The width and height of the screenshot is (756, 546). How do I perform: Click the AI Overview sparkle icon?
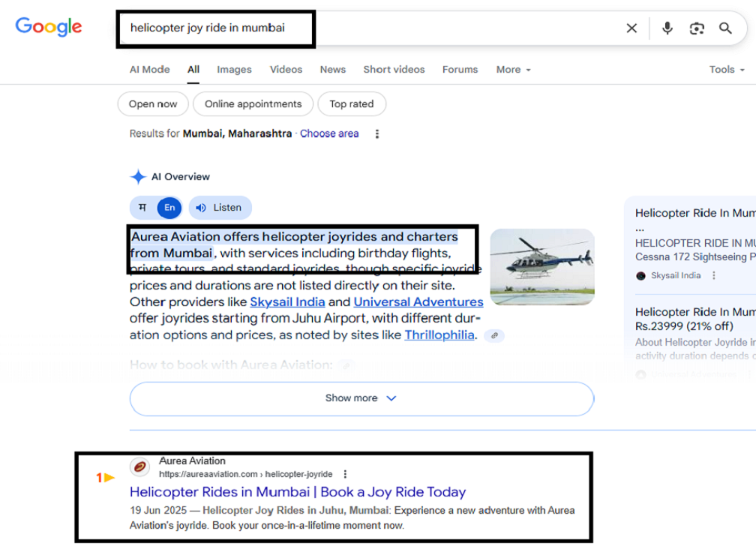[x=138, y=176]
